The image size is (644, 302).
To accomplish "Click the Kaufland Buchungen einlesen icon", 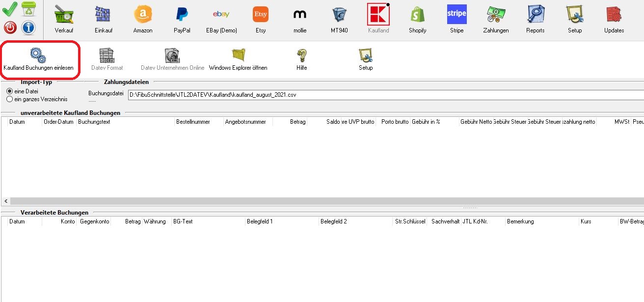I will click(38, 56).
